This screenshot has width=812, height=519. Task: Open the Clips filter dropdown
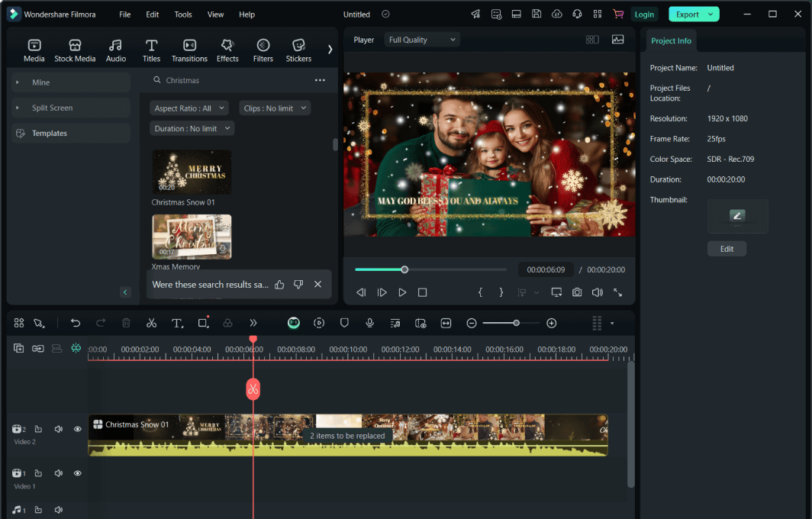[275, 108]
